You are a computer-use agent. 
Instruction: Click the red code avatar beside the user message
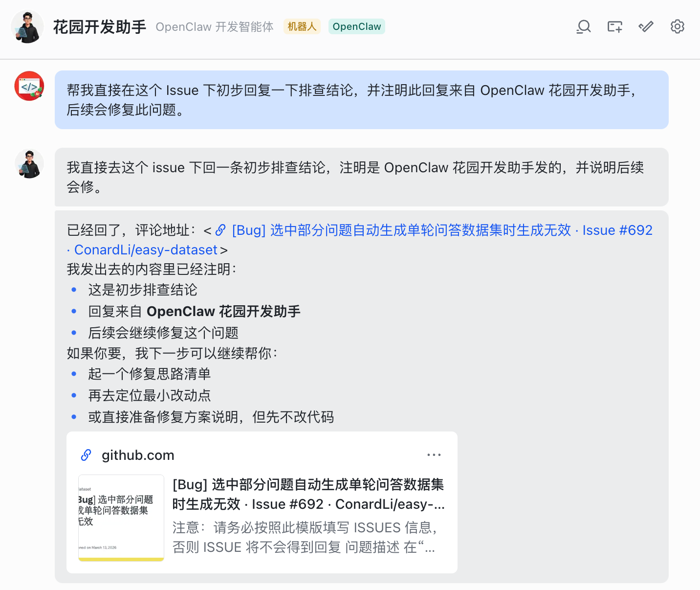point(29,86)
